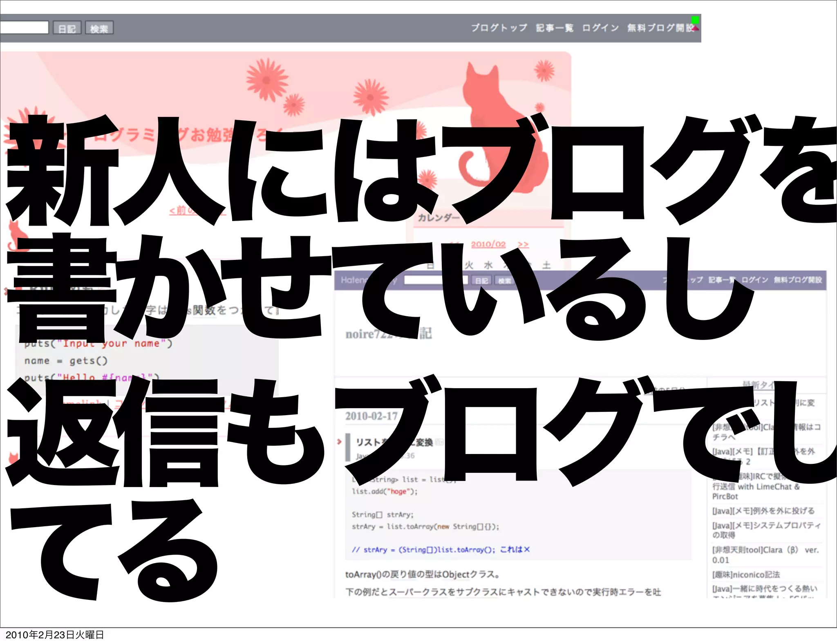This screenshot has height=644, width=837.
Task: Click the green square icon in header
Action: 695,20
